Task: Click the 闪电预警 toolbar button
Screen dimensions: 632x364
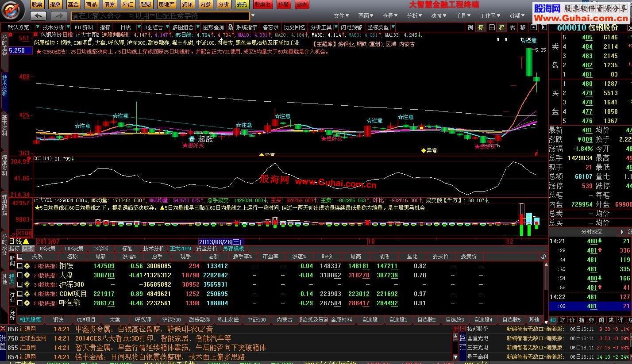Action: 351,27
